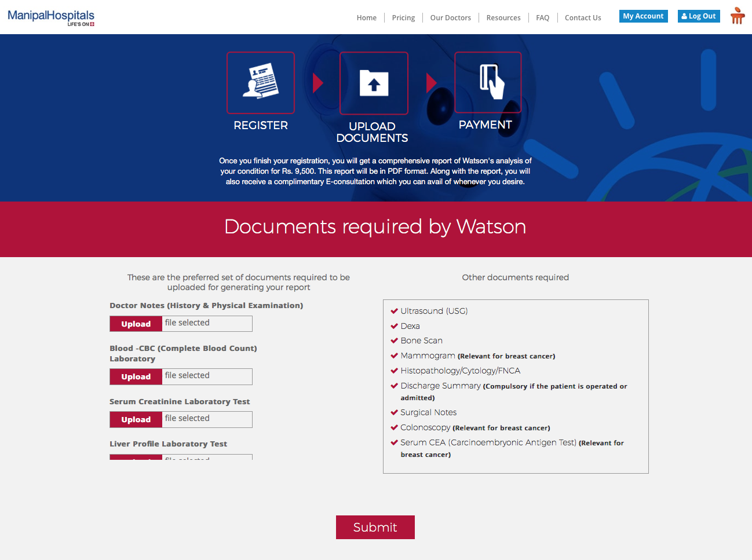Click the Bone Scan list entry text
Viewport: 752px width, 560px height.
(x=422, y=341)
